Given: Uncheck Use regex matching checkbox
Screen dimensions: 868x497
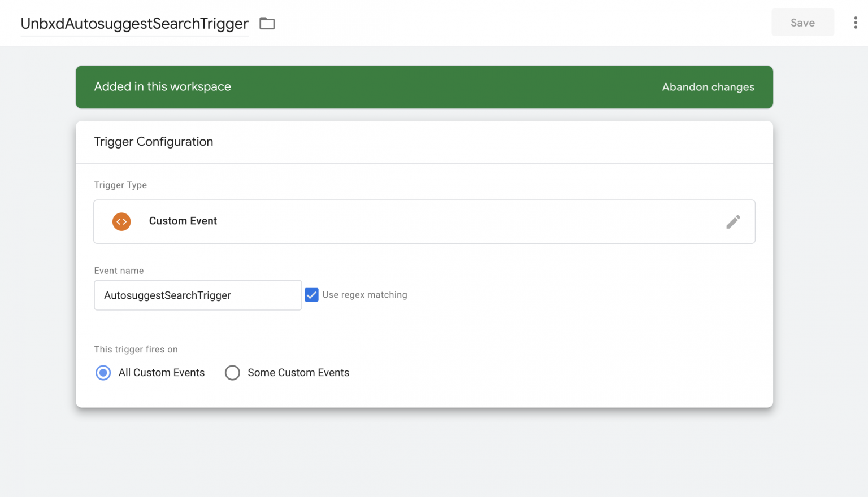Looking at the screenshot, I should coord(311,295).
